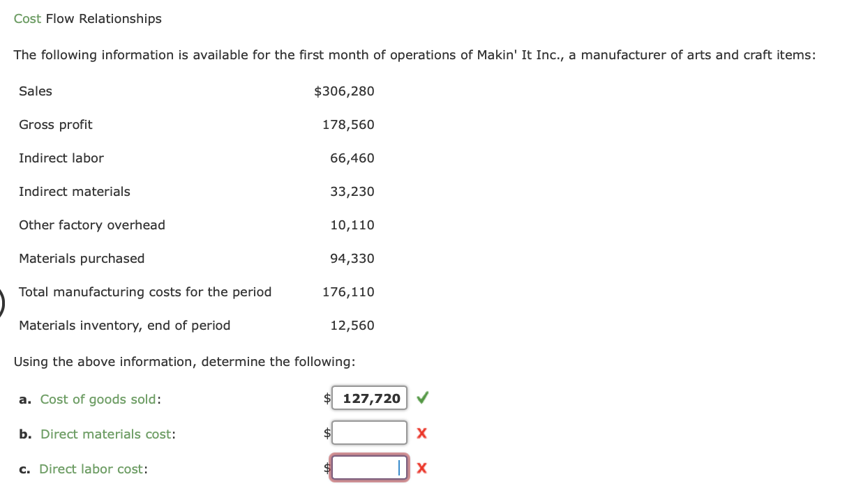Click the green checkmark beside Cost of goods sold
The image size is (868, 495).
[422, 397]
